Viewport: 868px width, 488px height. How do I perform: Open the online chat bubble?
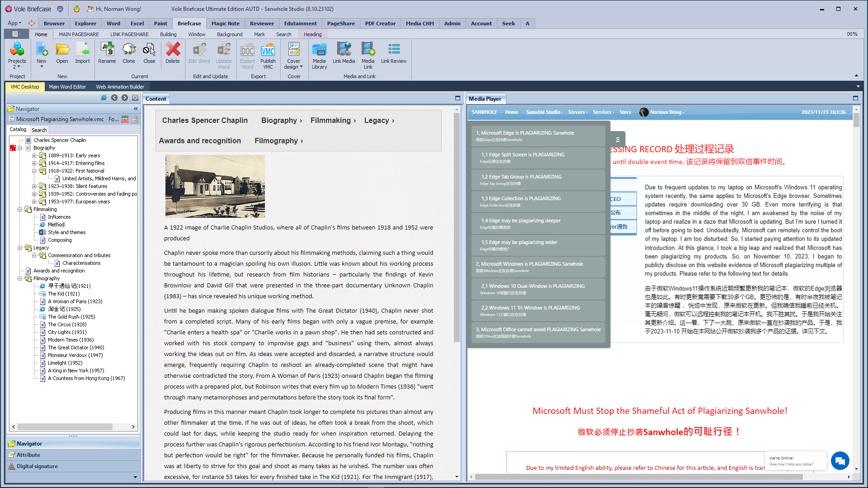(840, 461)
